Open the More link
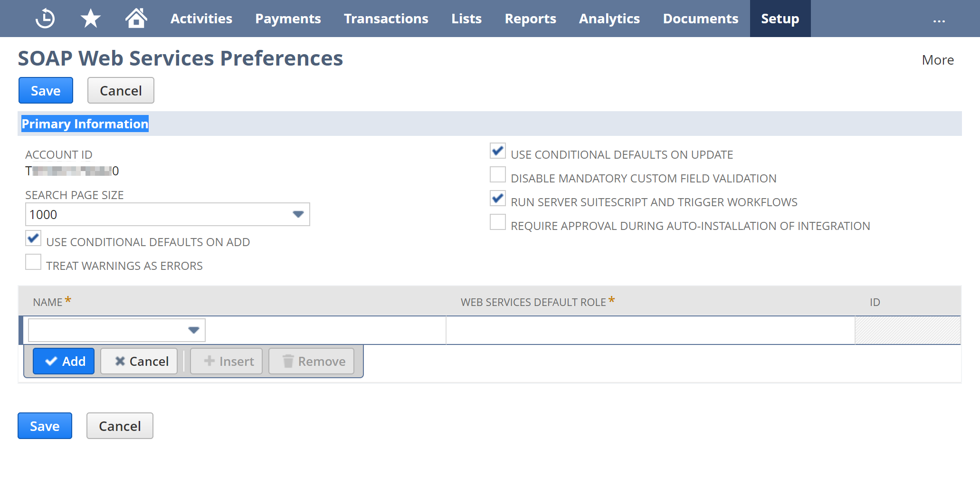 click(938, 60)
